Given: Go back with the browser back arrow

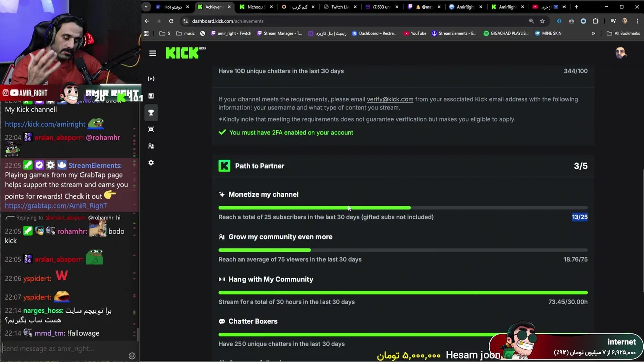Looking at the screenshot, I should pos(147,21).
